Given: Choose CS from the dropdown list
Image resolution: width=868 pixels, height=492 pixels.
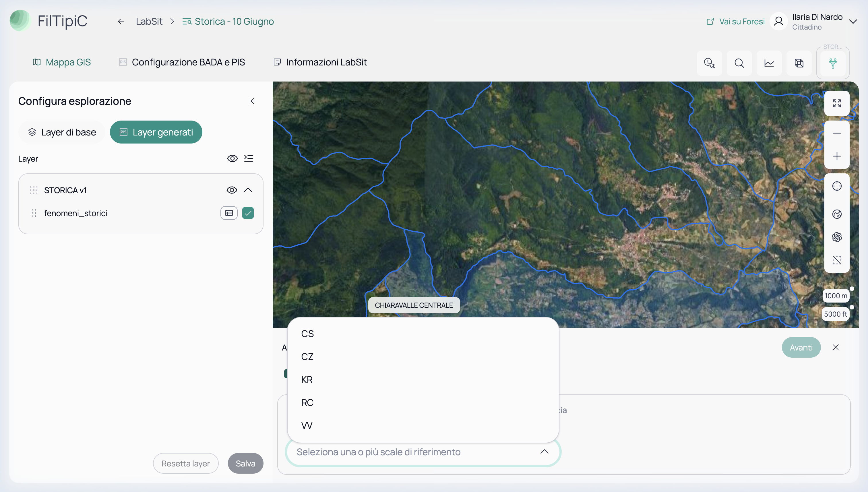Looking at the screenshot, I should tap(423, 334).
